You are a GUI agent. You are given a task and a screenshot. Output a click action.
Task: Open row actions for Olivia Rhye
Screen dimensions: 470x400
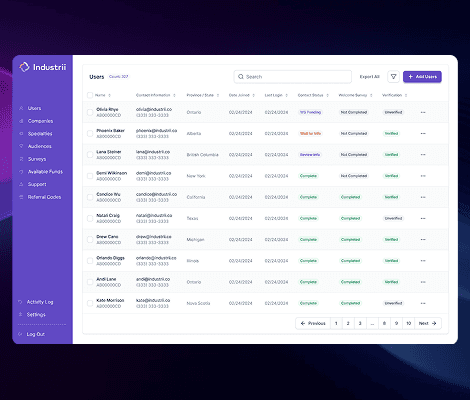tap(423, 112)
